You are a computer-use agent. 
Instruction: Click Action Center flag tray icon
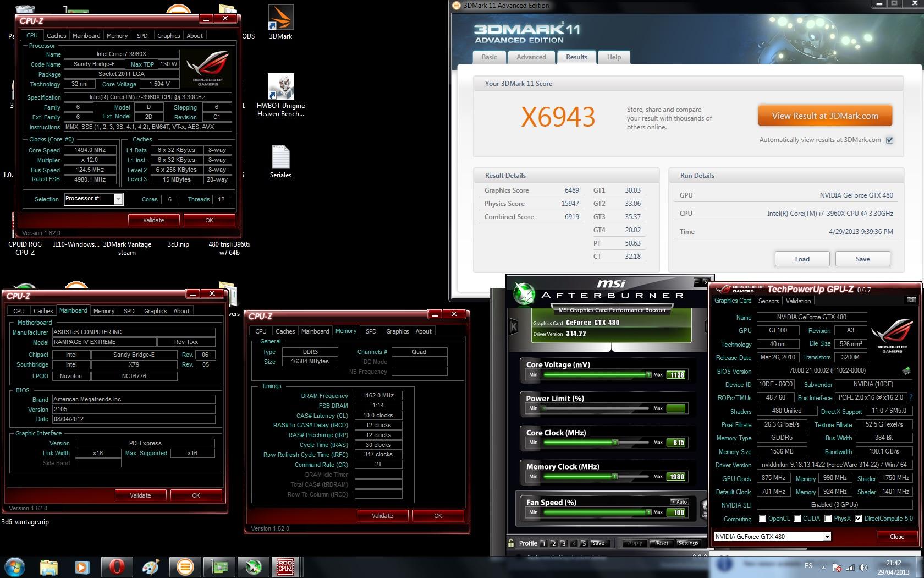point(837,567)
